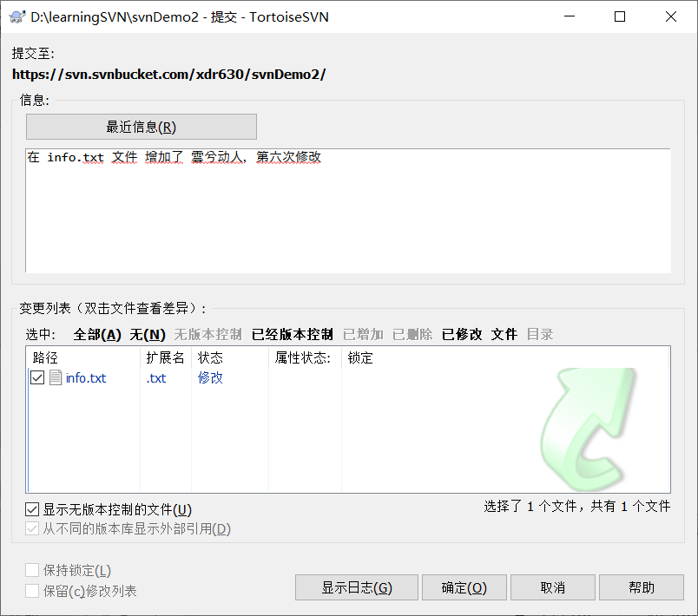Click the 取消 button

pyautogui.click(x=552, y=587)
